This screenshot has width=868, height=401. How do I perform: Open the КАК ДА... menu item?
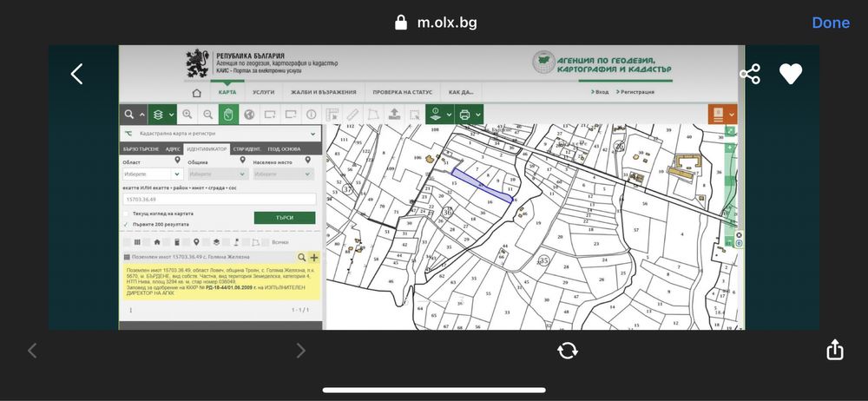461,93
